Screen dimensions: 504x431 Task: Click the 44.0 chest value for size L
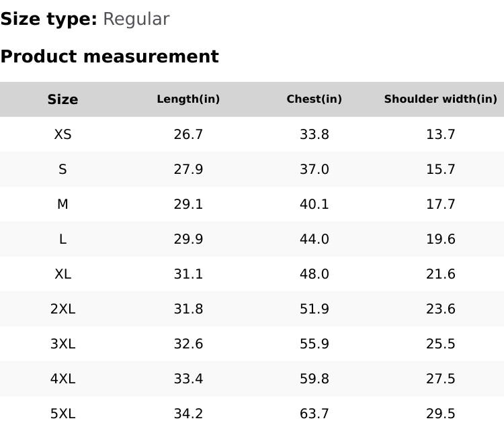click(314, 239)
